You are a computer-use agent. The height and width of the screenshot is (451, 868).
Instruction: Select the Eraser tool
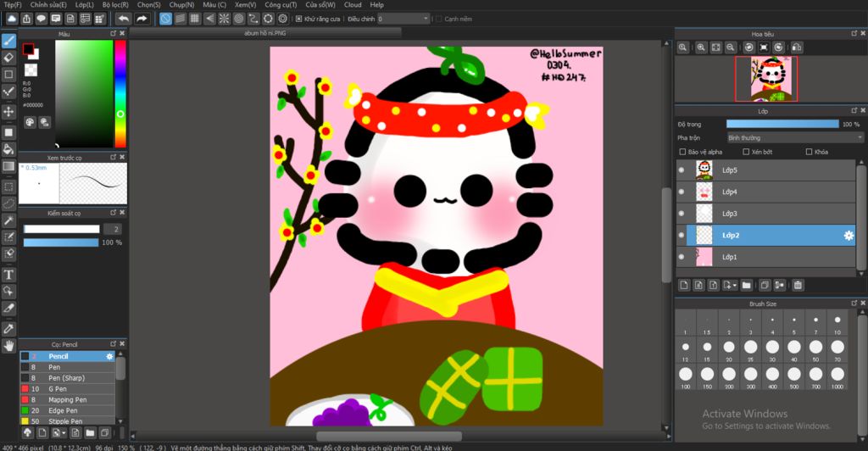point(8,58)
